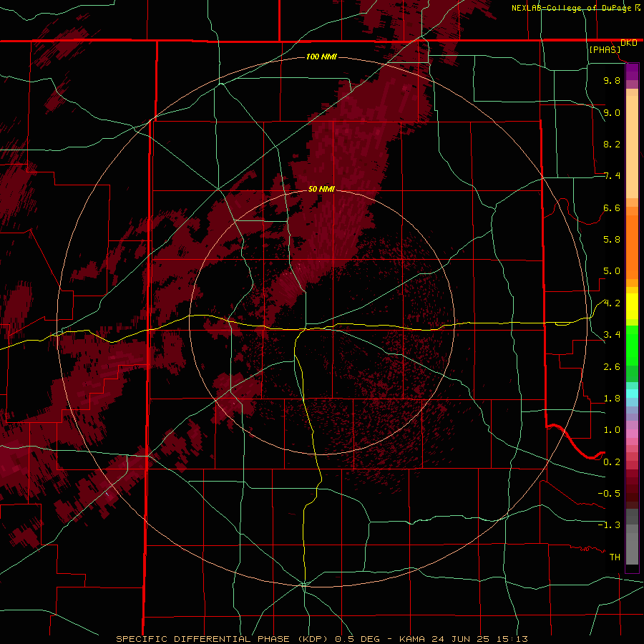Pick the light peach segment of the color bar
644x644 pixels.
click(632, 147)
